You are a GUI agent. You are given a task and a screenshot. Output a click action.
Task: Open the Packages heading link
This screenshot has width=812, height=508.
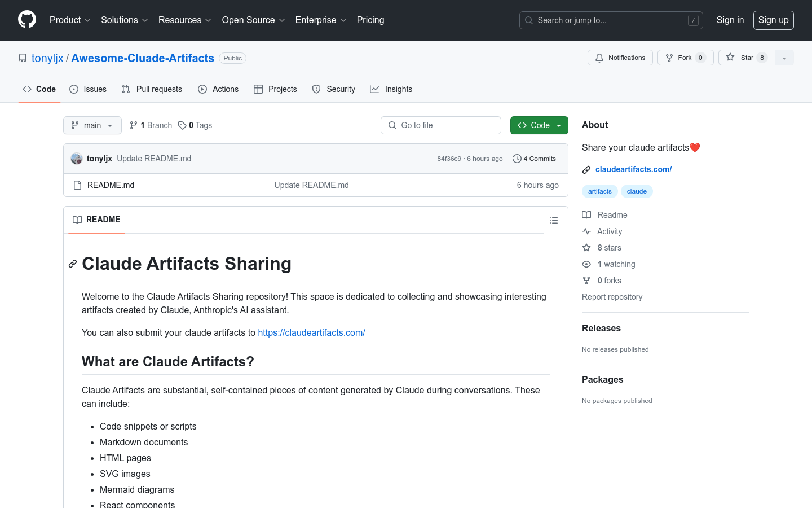pos(602,379)
